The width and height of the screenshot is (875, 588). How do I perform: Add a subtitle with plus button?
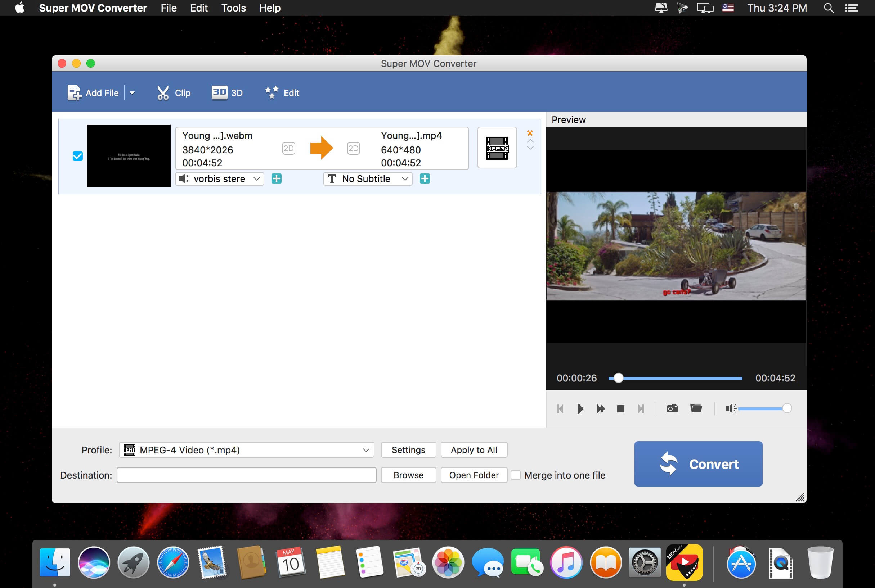point(425,179)
